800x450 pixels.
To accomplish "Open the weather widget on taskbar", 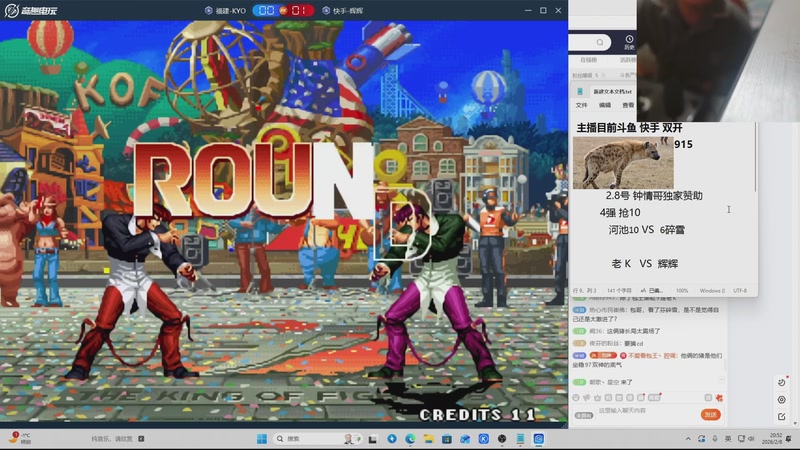I will click(20, 438).
